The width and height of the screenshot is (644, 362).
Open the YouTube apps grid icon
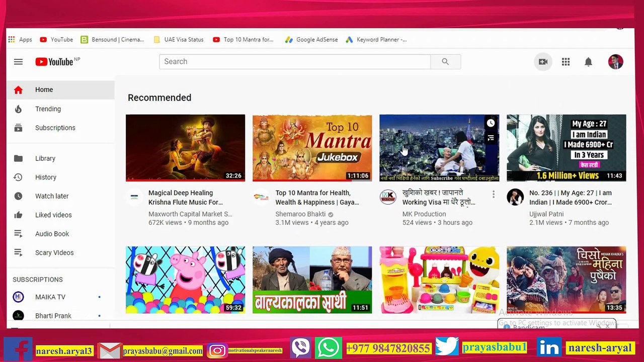click(x=566, y=62)
